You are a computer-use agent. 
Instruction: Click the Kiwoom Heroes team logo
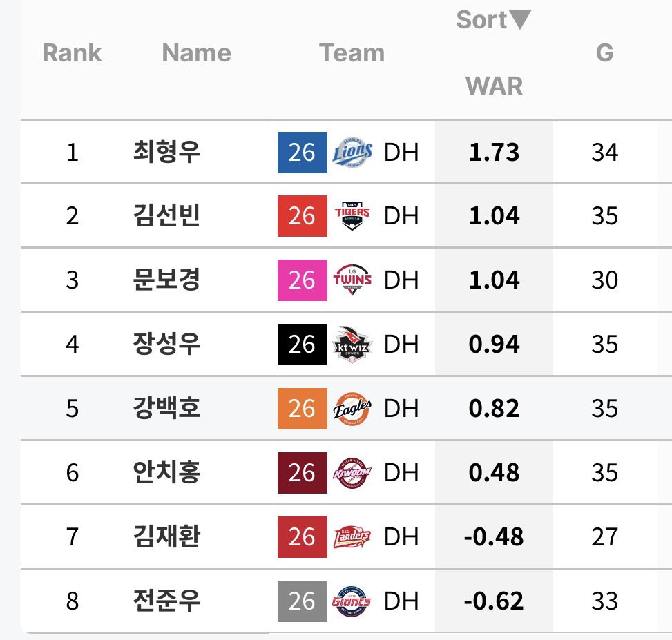[352, 473]
